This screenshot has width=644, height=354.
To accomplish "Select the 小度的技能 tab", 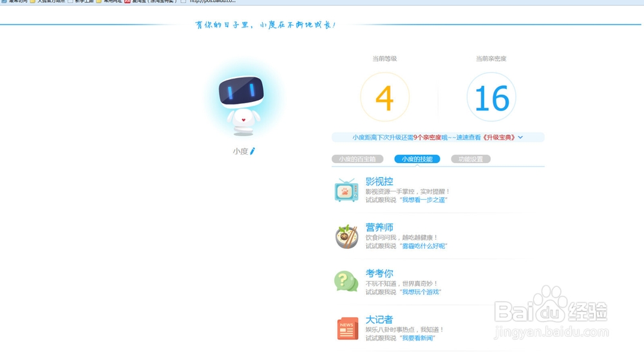I will [417, 159].
